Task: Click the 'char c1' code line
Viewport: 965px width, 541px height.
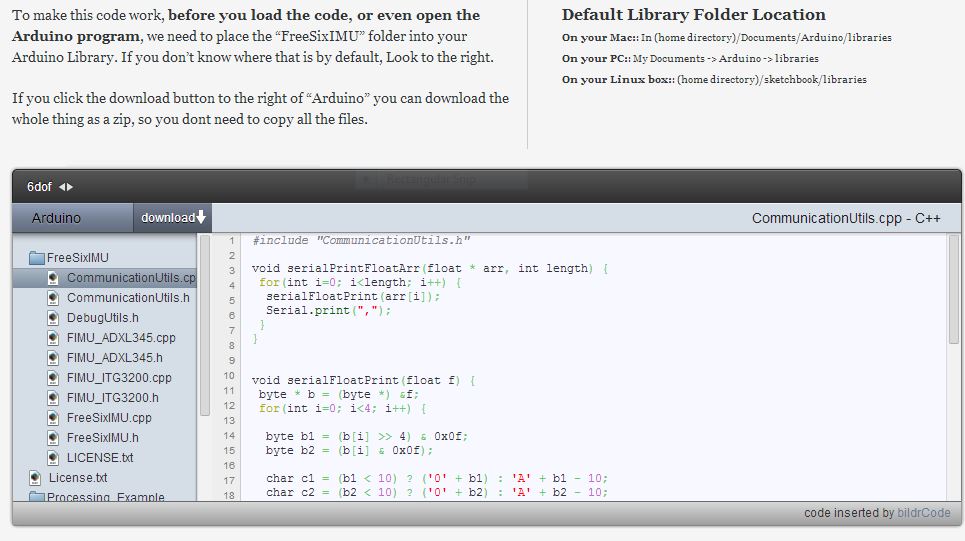Action: 437,478
